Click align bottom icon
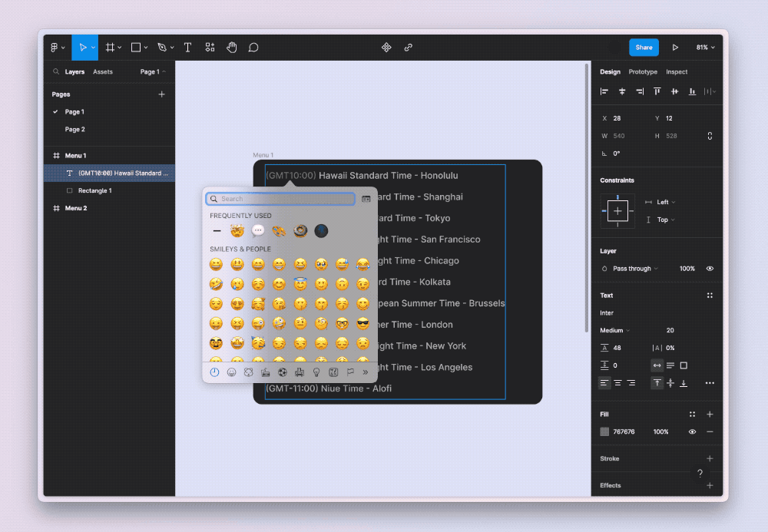This screenshot has width=768, height=532. pyautogui.click(x=692, y=91)
